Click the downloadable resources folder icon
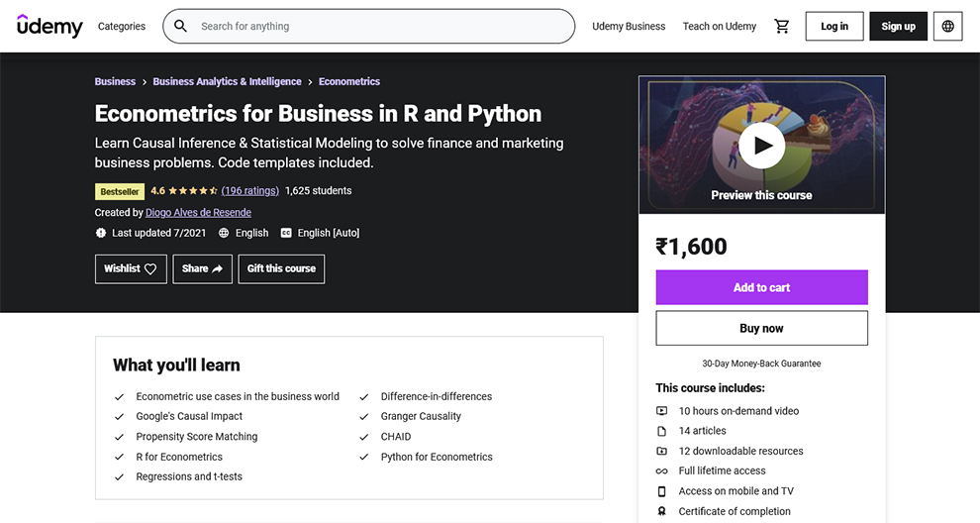Viewport: 980px width, 523px height. (661, 451)
